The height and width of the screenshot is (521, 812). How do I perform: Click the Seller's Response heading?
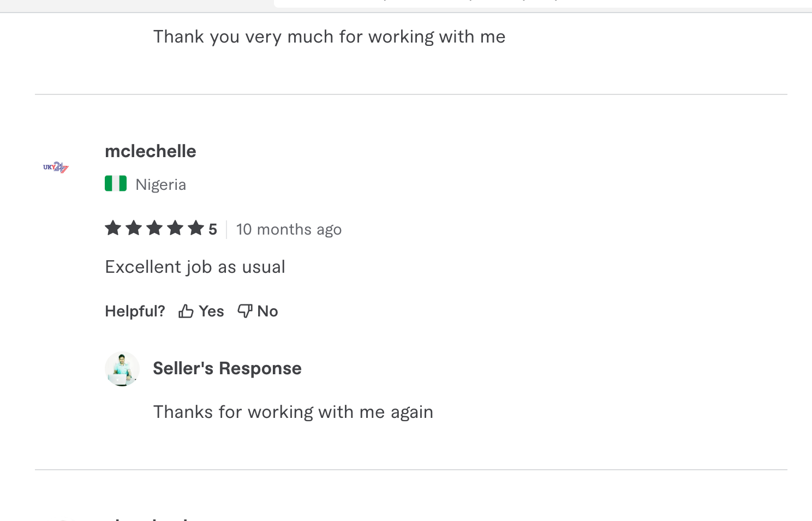point(227,368)
